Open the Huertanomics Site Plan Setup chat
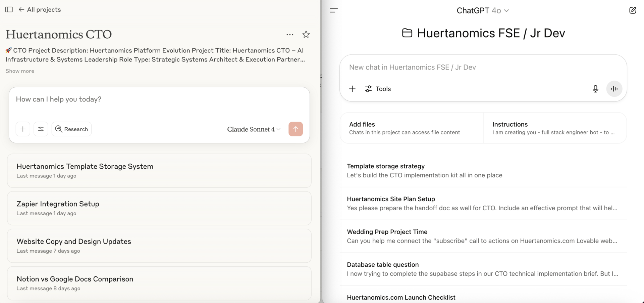This screenshot has width=644, height=303. pyautogui.click(x=483, y=204)
